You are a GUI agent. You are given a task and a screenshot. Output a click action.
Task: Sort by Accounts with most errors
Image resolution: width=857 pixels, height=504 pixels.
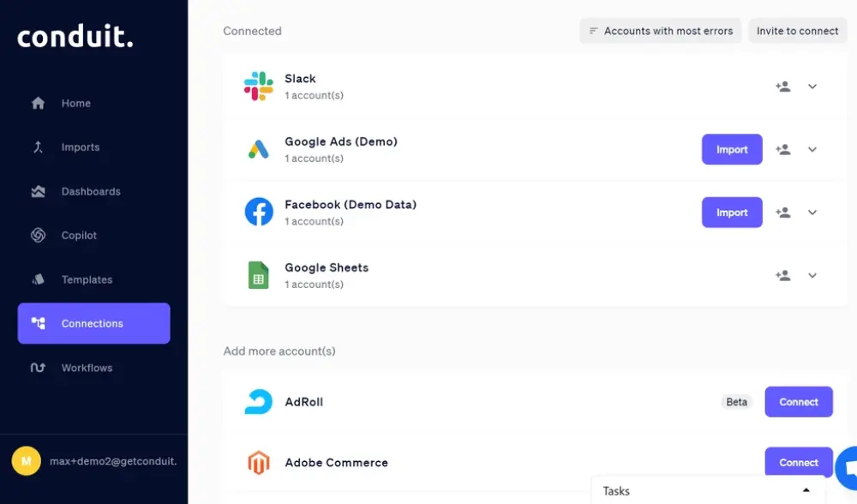click(660, 31)
